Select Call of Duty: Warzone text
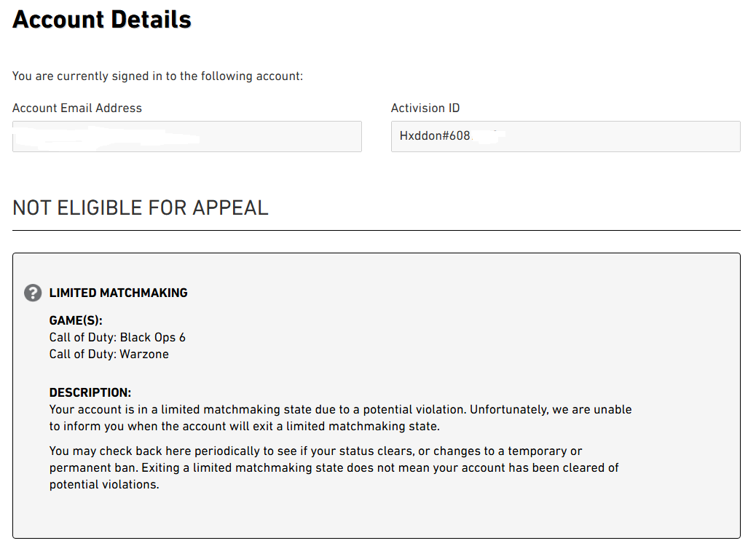Screen dimensions: 756x546 [x=109, y=355]
